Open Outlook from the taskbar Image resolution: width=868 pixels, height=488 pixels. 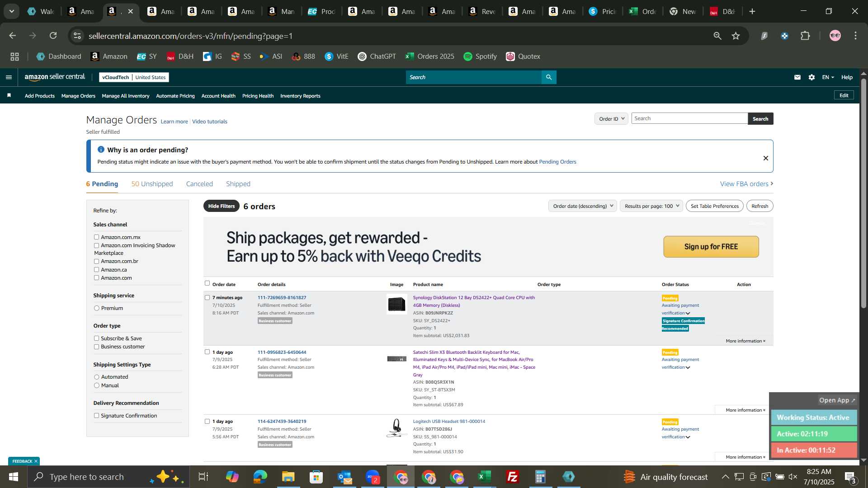pos(344,477)
